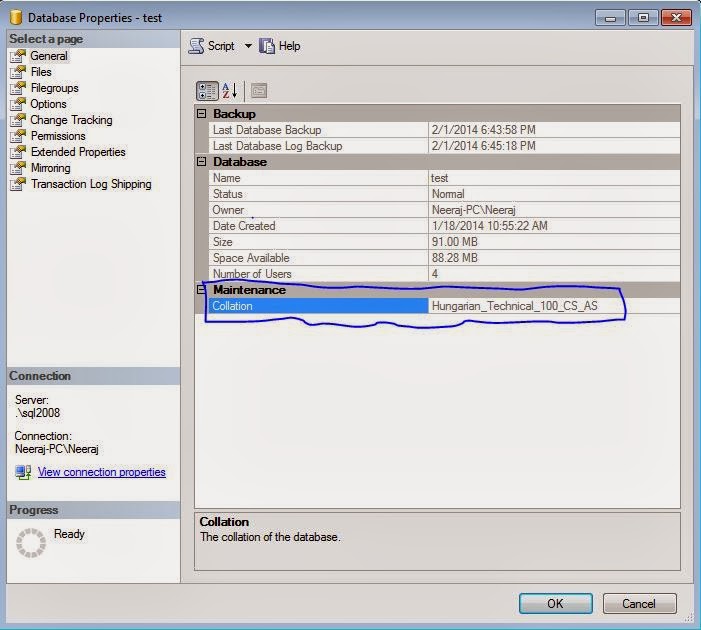This screenshot has width=701, height=630.
Task: Open the Script dropdown arrow
Action: pyautogui.click(x=248, y=46)
